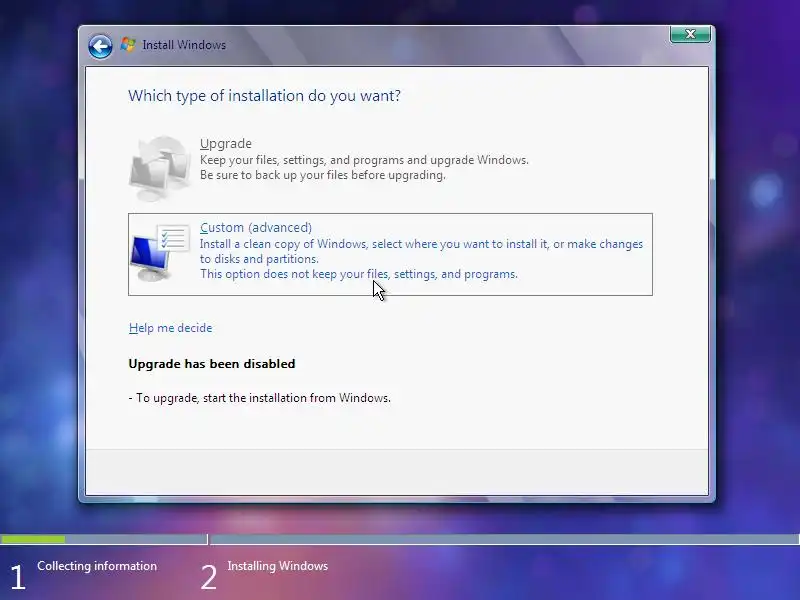The image size is (800, 600).
Task: Click 'Installing Windows' step label
Action: (278, 566)
